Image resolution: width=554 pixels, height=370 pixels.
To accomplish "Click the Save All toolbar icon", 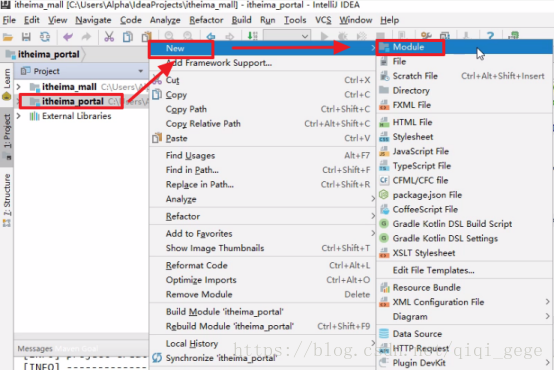I will tap(26, 36).
